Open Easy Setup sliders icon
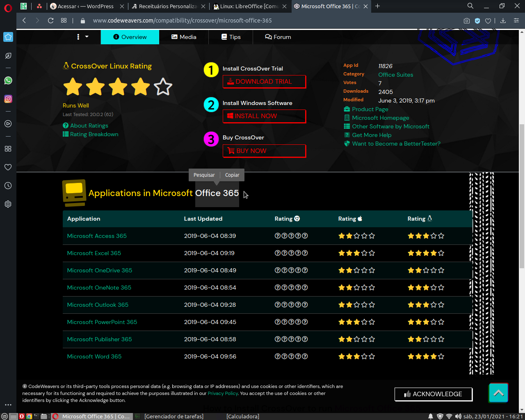Screen dimensions: 525x420 [x=516, y=21]
